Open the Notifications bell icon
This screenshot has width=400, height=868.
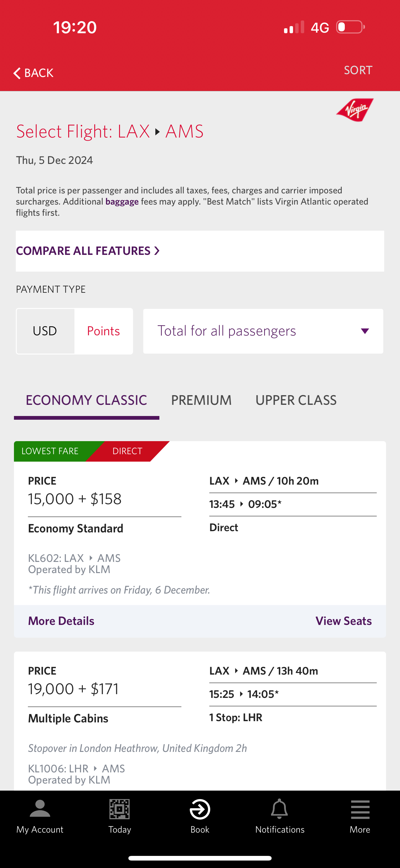279,809
